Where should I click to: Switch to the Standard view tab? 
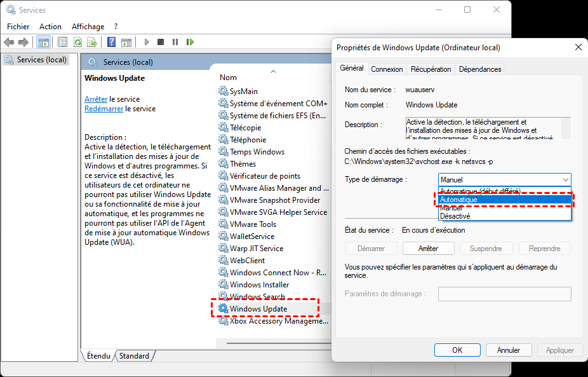point(134,355)
